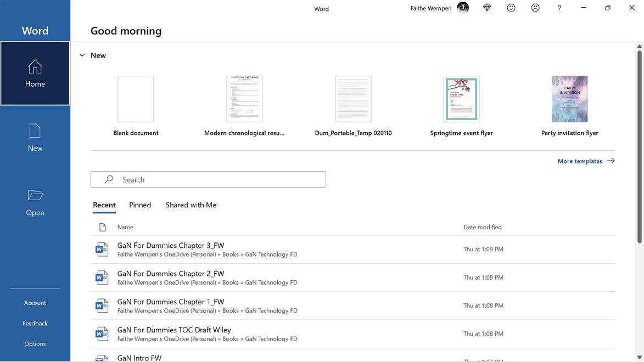644x362 pixels.
Task: Open Help with the question mark icon
Action: pyautogui.click(x=559, y=8)
